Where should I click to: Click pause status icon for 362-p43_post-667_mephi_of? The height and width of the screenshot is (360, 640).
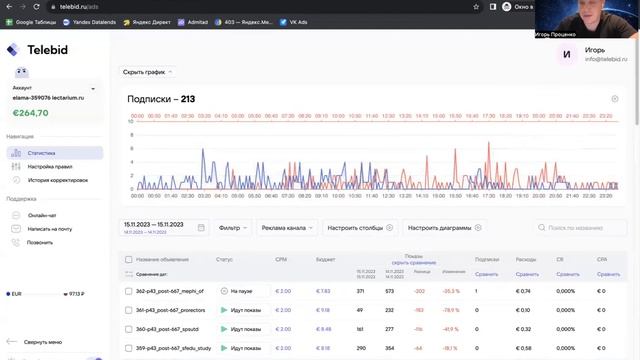[224, 291]
